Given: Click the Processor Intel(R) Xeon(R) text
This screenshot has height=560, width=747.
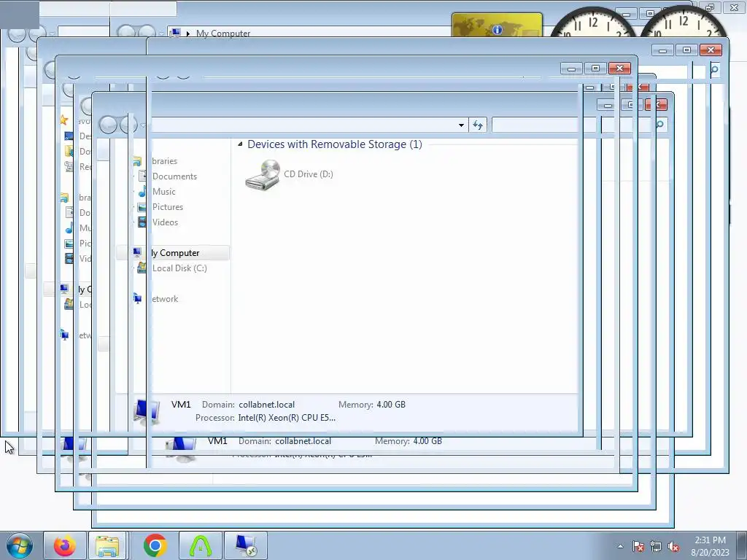Looking at the screenshot, I should pyautogui.click(x=287, y=418).
